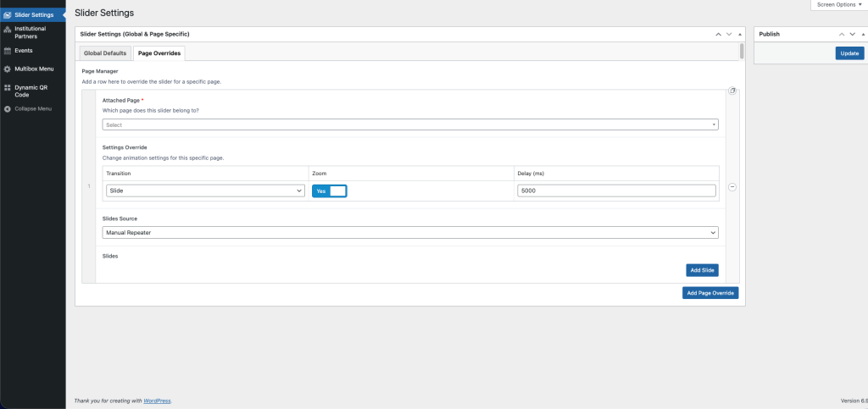Click the Multibox Menu gear icon
868x409 pixels.
pyautogui.click(x=8, y=69)
